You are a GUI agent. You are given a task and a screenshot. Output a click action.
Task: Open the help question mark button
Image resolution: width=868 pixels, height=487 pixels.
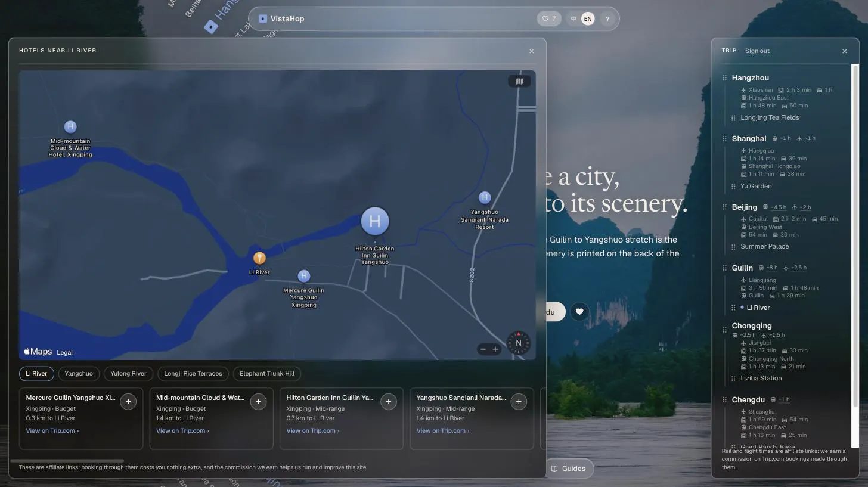coord(607,18)
